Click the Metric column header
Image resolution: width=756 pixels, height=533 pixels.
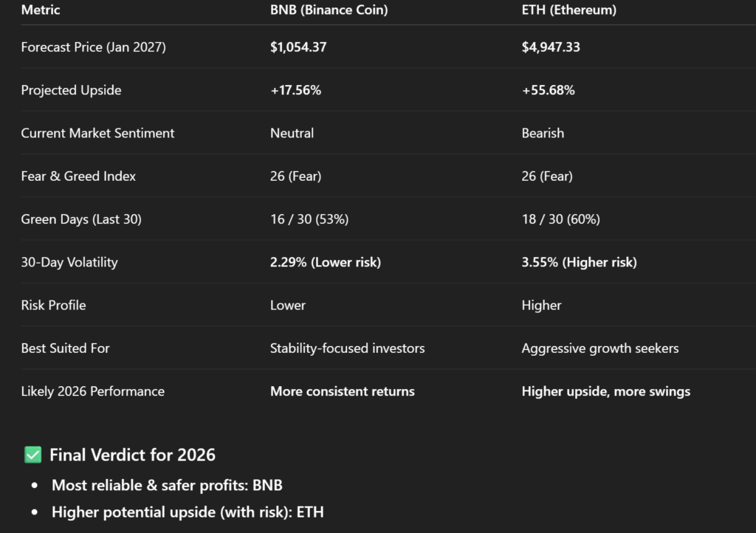click(x=41, y=10)
